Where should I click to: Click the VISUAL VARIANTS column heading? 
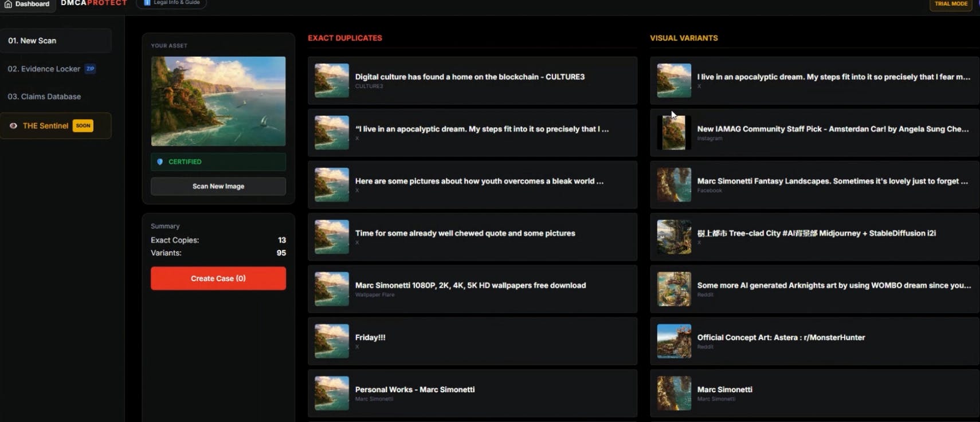[x=684, y=38]
